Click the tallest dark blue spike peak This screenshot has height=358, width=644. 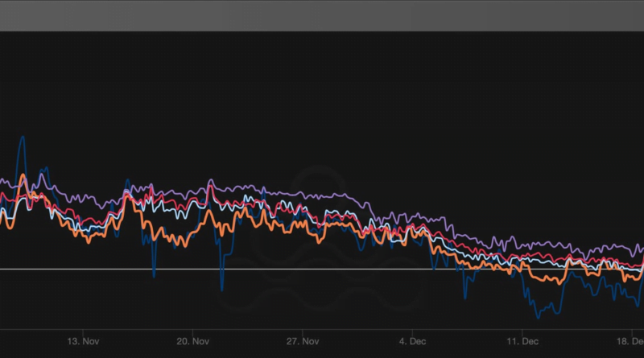(22, 138)
